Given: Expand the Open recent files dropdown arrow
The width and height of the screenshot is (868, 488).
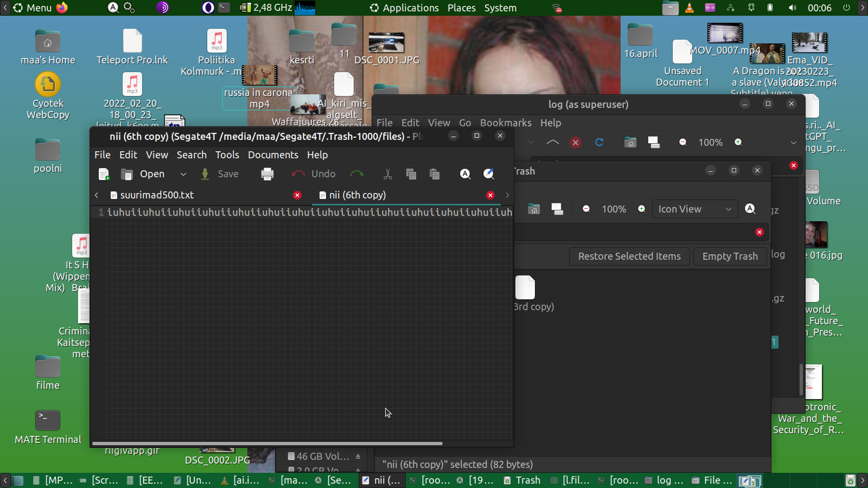Looking at the screenshot, I should point(183,174).
